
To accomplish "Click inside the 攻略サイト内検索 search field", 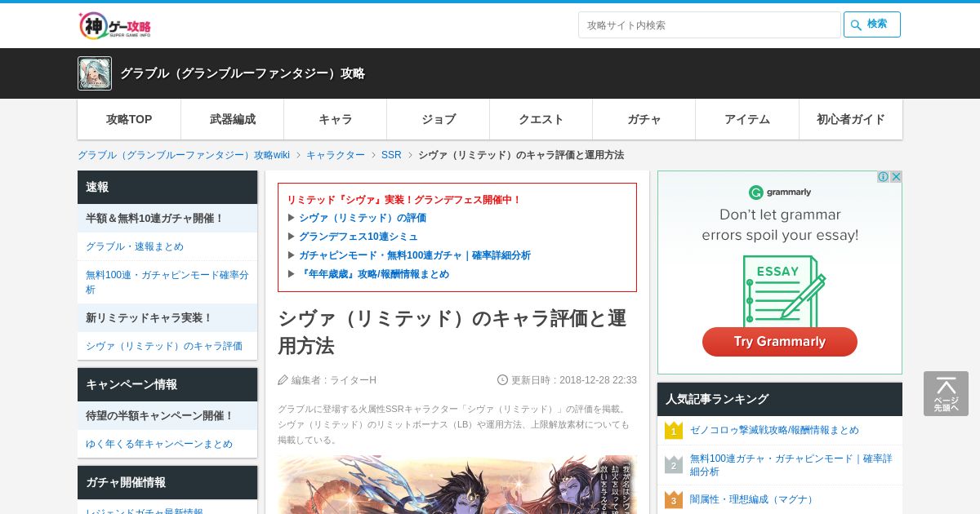I will pyautogui.click(x=709, y=24).
